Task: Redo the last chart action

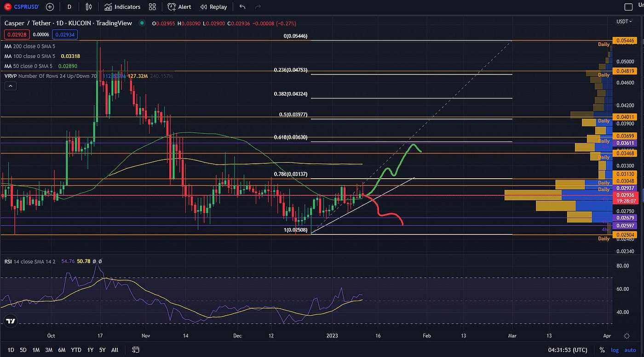Action: [x=258, y=7]
